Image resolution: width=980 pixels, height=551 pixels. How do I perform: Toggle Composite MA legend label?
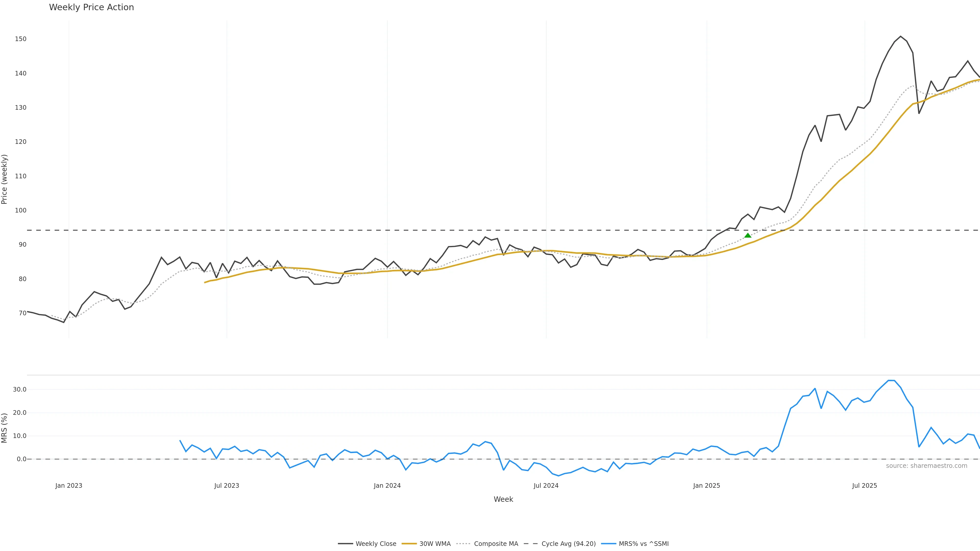(496, 544)
